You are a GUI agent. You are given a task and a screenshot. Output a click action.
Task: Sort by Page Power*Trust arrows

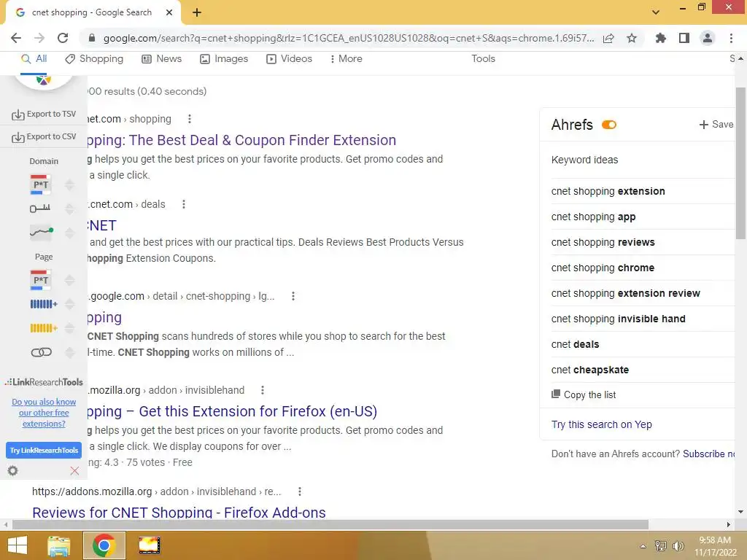click(69, 280)
